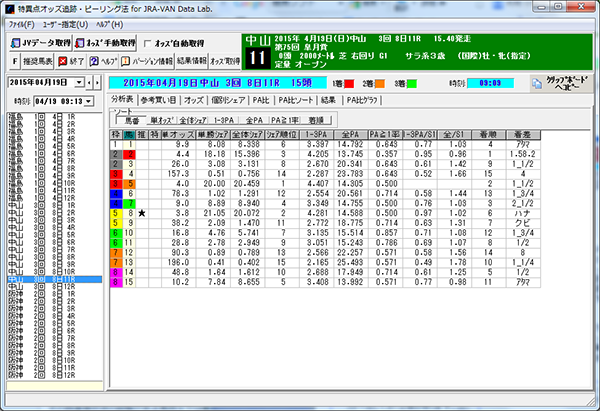Click next date arrow button

97,82
